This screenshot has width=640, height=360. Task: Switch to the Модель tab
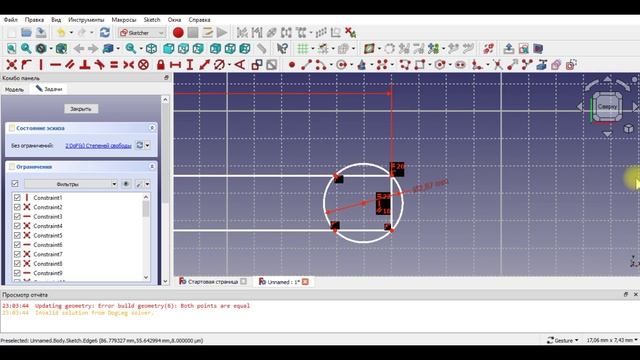tap(14, 89)
